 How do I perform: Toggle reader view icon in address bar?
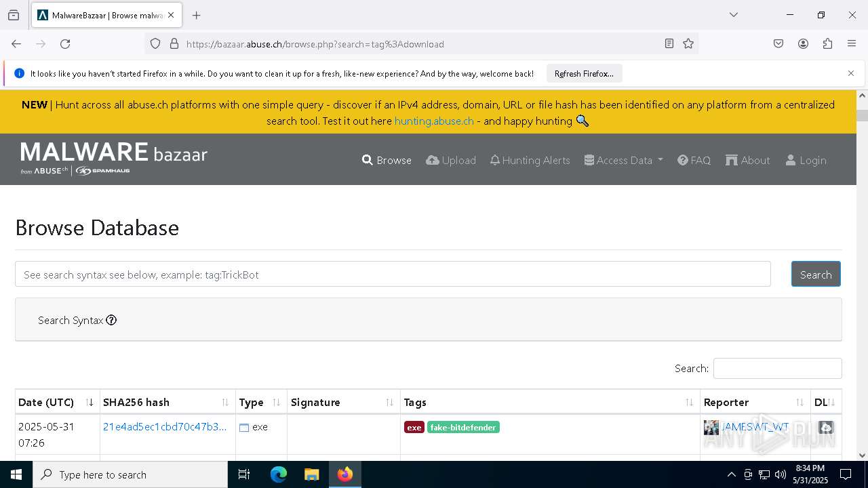tap(669, 44)
